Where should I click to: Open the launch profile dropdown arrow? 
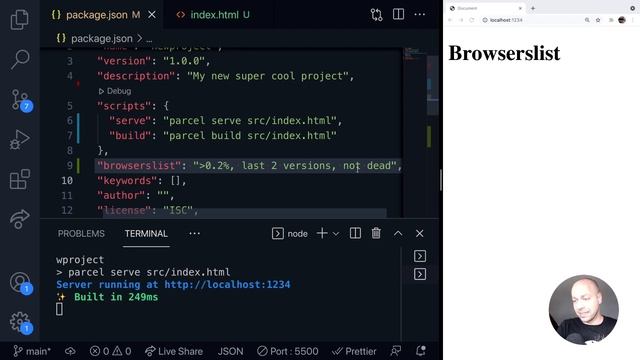336,233
